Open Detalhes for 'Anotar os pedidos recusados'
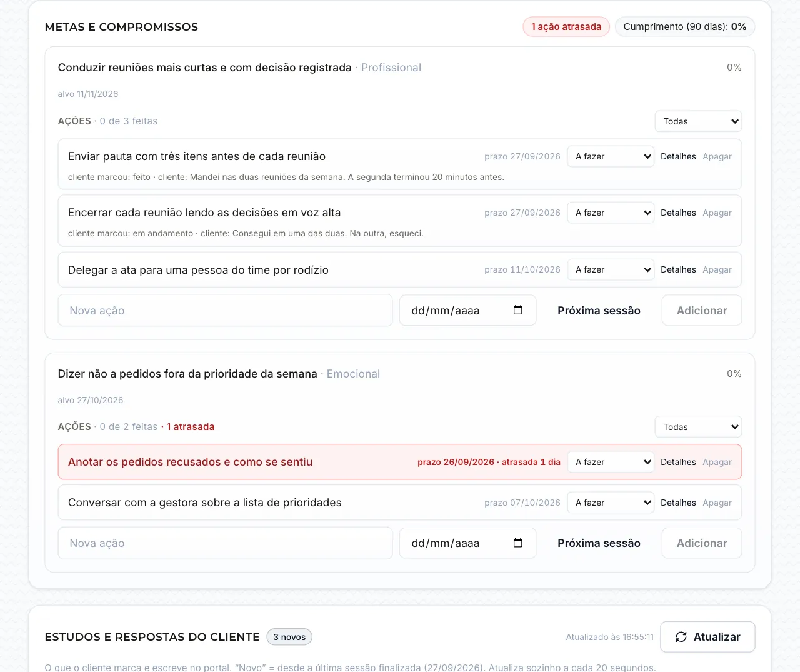Screen dimensions: 800x672 pos(678,462)
